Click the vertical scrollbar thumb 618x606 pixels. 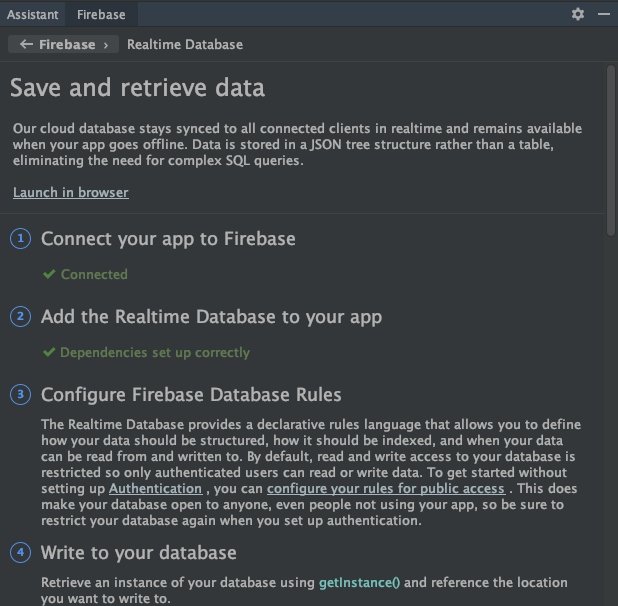click(x=611, y=150)
